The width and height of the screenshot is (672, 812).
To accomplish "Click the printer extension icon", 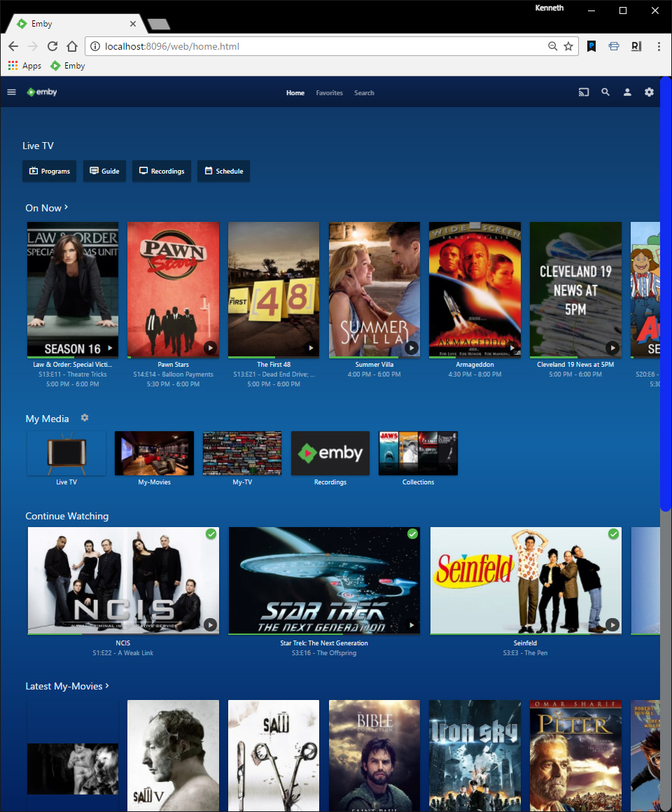I will (x=614, y=46).
